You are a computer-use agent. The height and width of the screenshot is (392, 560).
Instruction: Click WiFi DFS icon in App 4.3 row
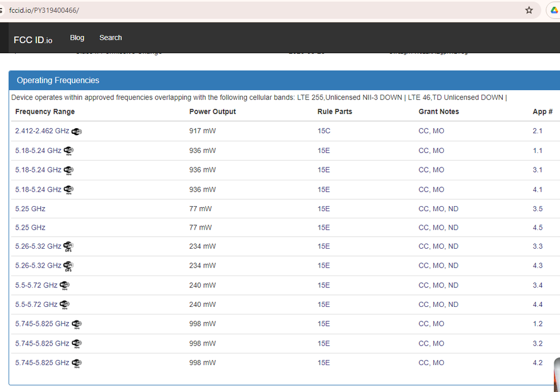coord(68,266)
